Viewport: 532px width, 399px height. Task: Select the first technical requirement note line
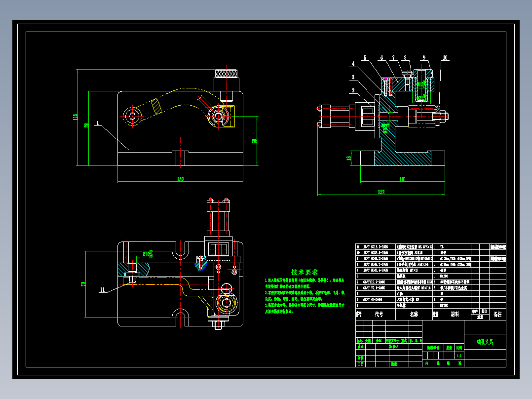(x=304, y=280)
